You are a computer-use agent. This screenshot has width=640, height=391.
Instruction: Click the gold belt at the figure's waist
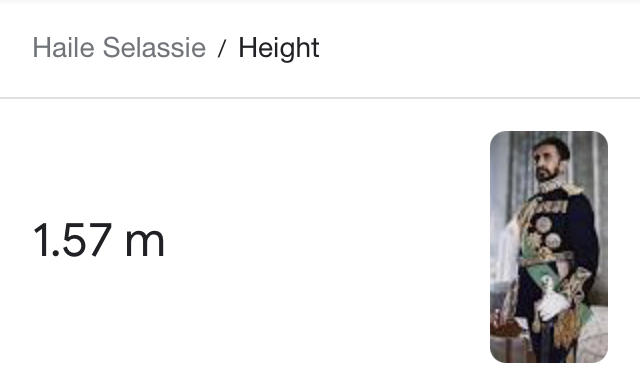(x=545, y=258)
